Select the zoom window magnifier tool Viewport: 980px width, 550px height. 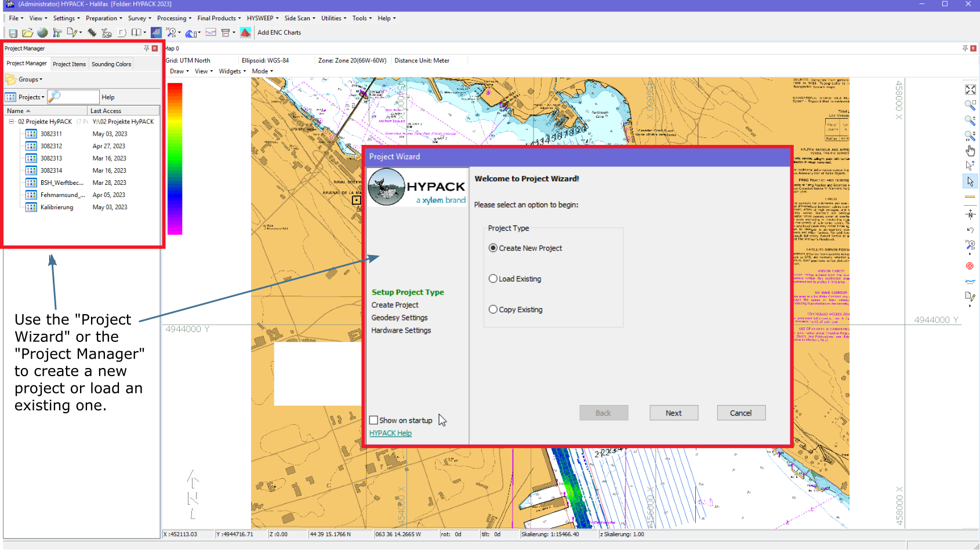[970, 105]
